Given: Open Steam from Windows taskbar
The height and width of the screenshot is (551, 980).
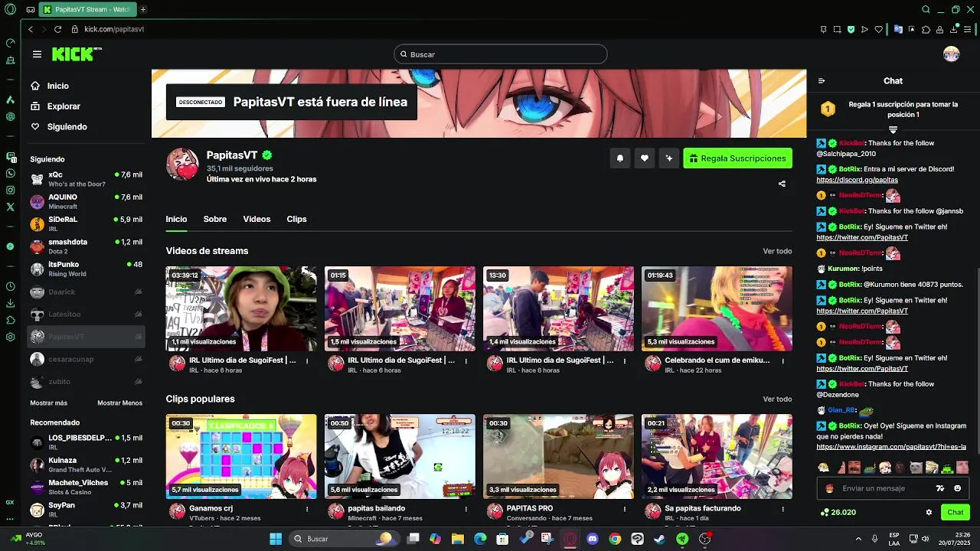Looking at the screenshot, I should click(659, 539).
